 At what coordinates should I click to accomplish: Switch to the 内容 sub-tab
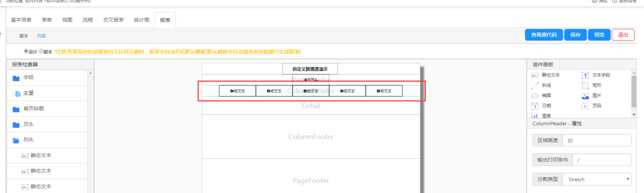(x=41, y=36)
